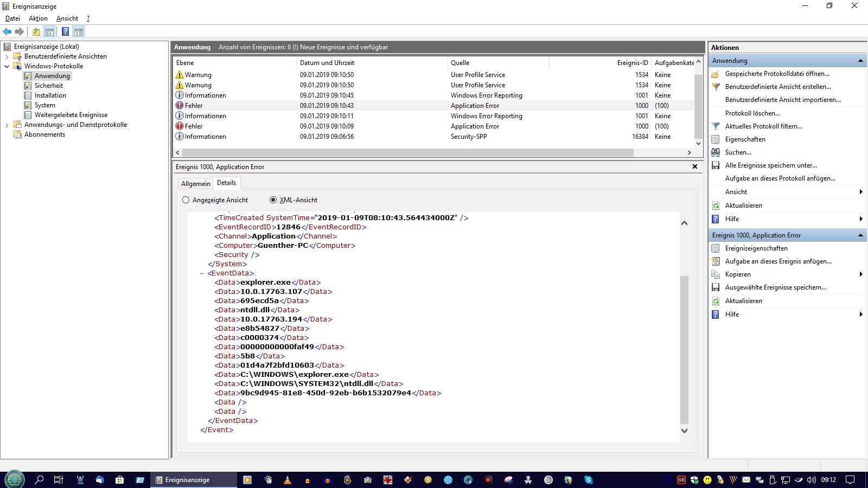868x488 pixels.
Task: Click Aktualisieren under Ereignis 1000 section
Action: coord(743,301)
